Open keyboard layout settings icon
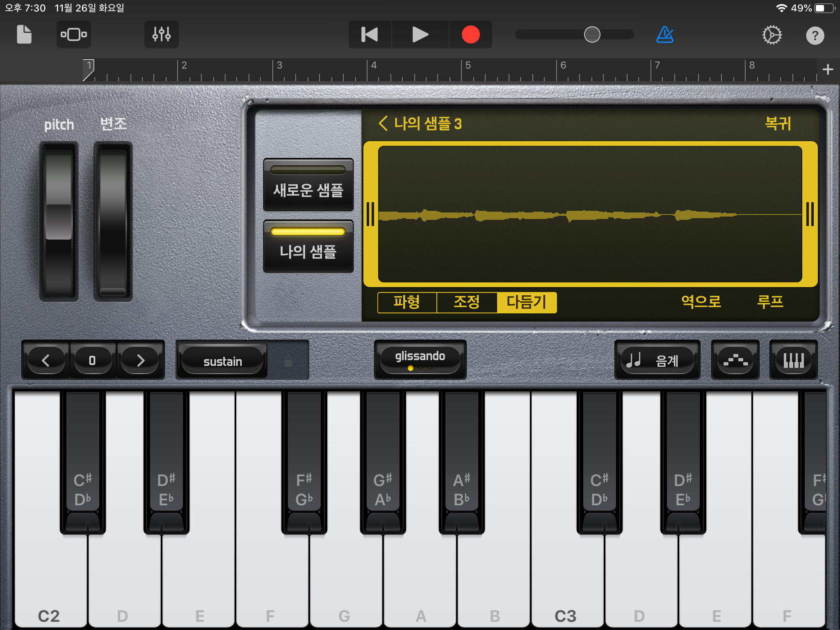 click(793, 360)
